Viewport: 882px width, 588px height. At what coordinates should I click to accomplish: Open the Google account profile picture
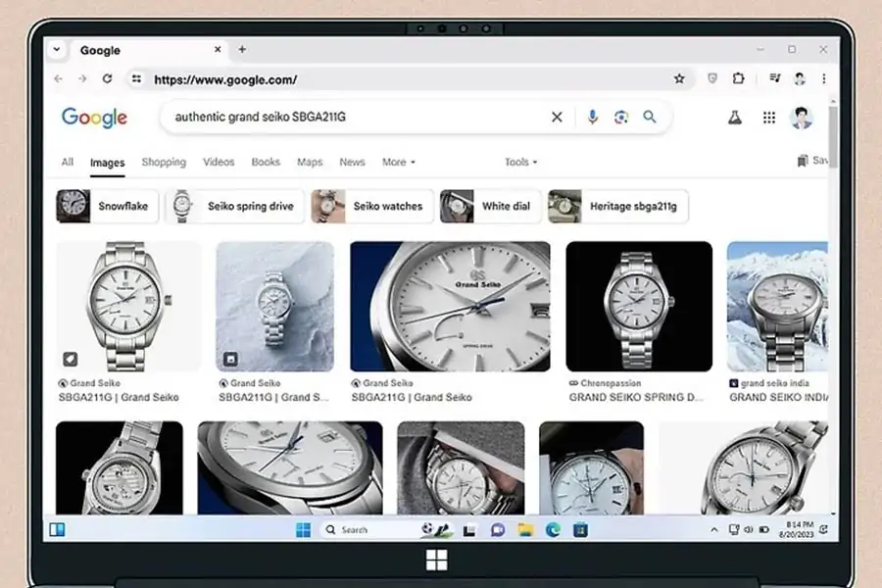tap(802, 118)
